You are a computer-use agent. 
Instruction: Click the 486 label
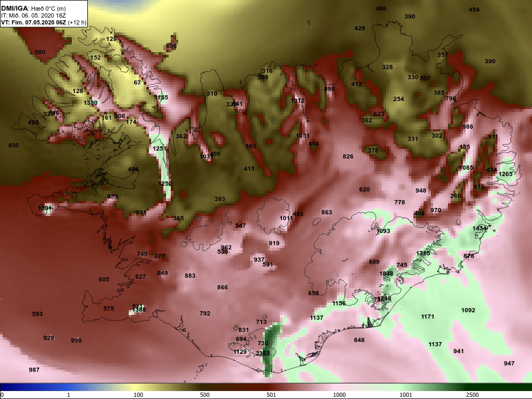click(x=381, y=9)
